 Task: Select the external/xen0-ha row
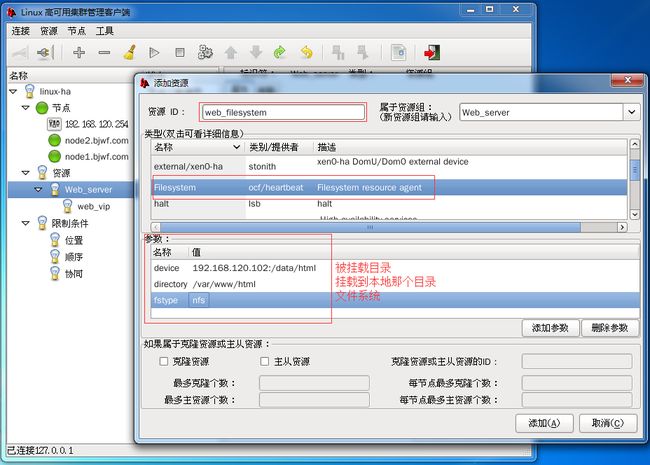pos(389,166)
